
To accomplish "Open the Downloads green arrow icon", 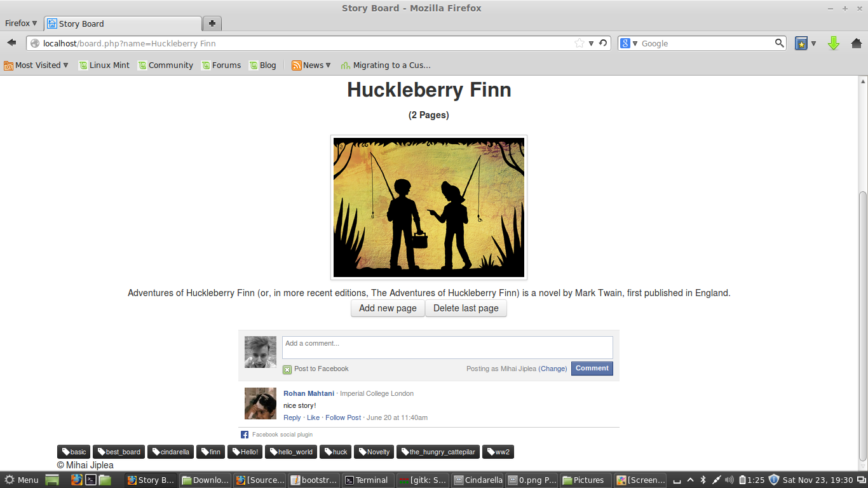I will click(834, 43).
